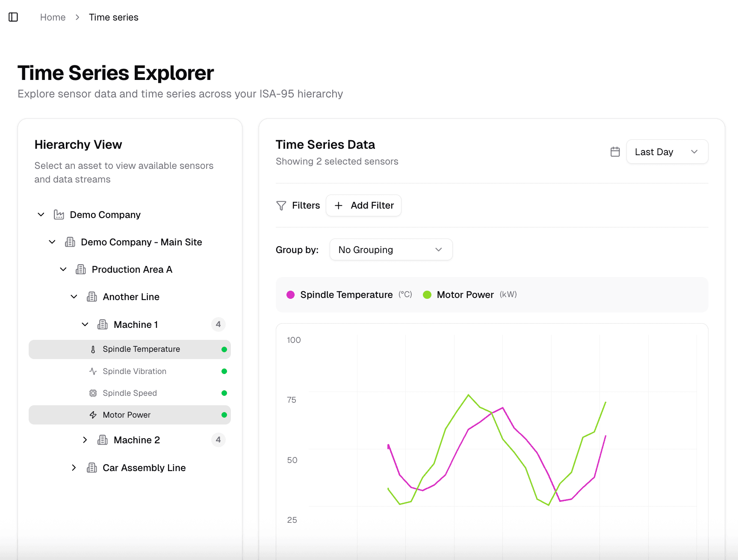Select the Car Assembly Line item

point(144,468)
